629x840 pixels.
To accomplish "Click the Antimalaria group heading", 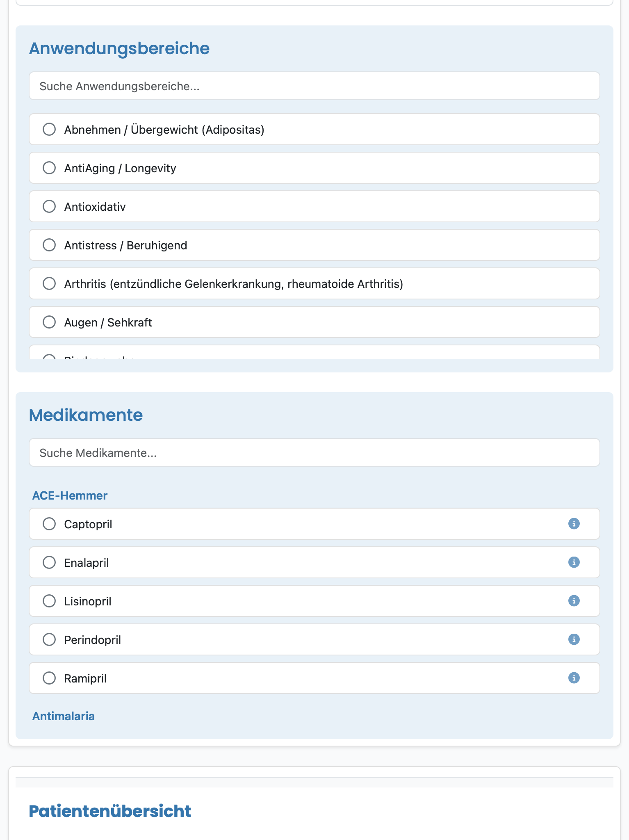I will 64,716.
